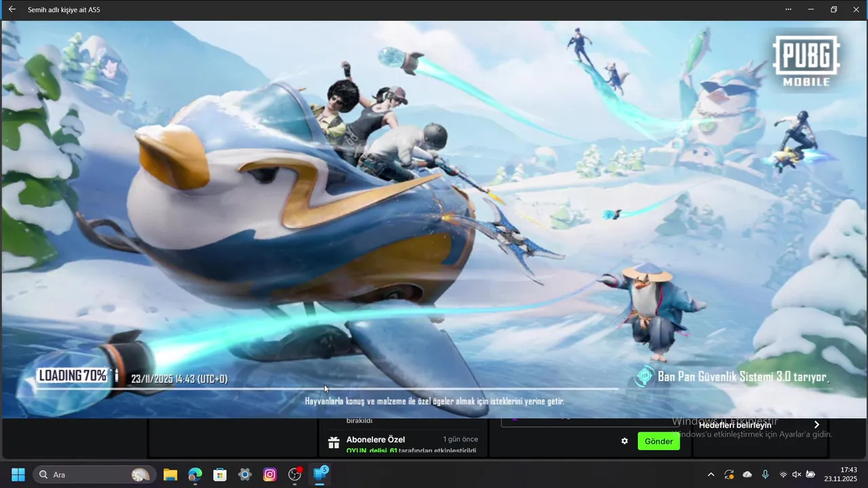Open the Settings gear app in taskbar
Screen dimensions: 868x488
pyautogui.click(x=245, y=474)
